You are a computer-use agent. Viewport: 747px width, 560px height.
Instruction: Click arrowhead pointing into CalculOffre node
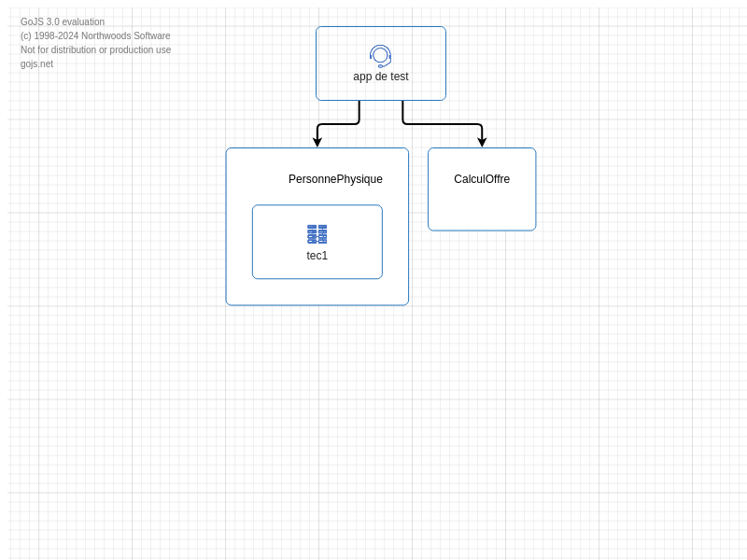point(482,143)
